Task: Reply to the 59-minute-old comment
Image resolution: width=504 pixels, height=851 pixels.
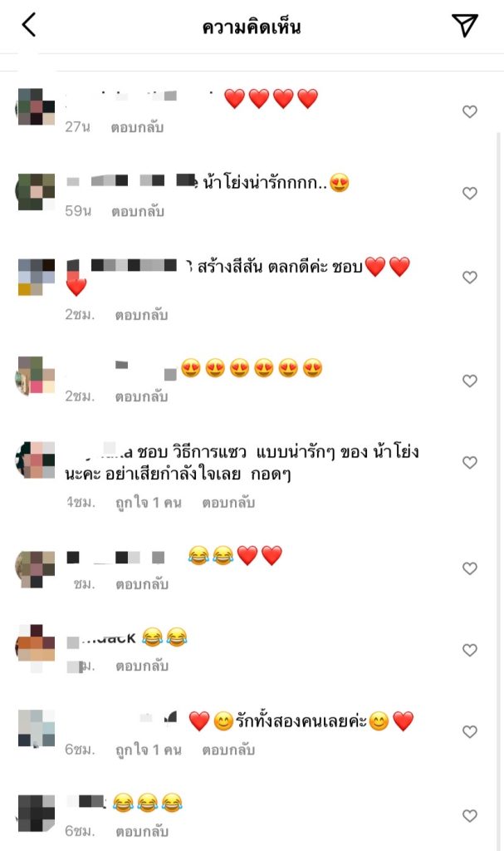Action: pos(138,212)
